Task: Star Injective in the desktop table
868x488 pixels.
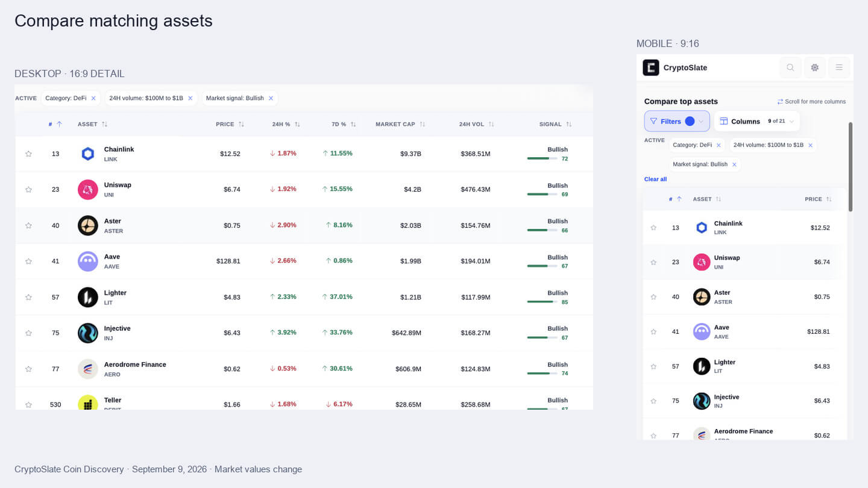Action: (28, 333)
